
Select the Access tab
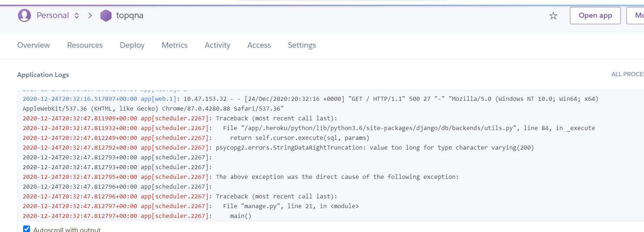(259, 45)
